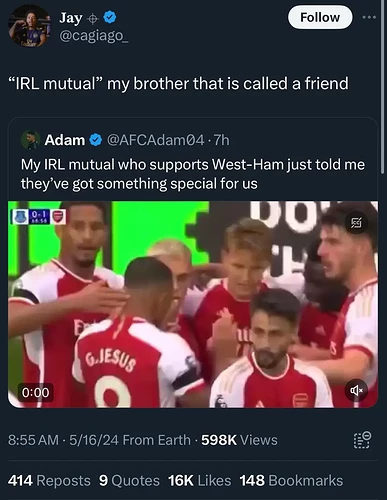Open Jay's profile avatar
Screen dimensions: 387x500
pyautogui.click(x=29, y=26)
